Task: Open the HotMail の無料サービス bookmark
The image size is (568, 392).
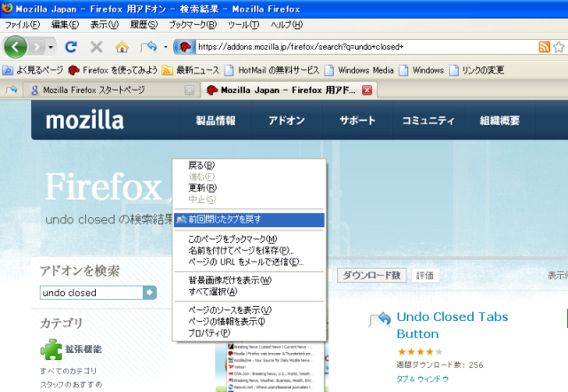Action: pos(272,70)
